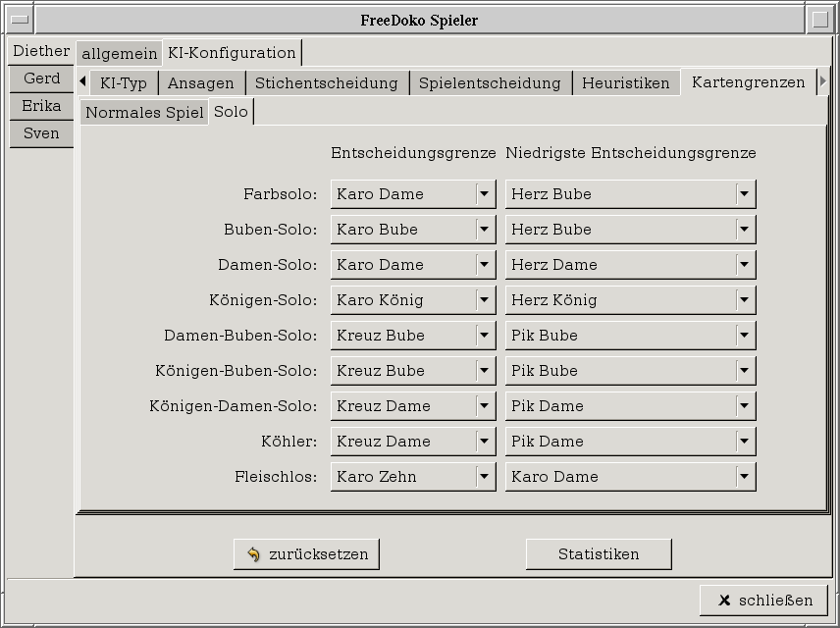Open Farbsolo Entscheidungsgrenze dropdown
The image size is (840, 628).
pos(413,194)
